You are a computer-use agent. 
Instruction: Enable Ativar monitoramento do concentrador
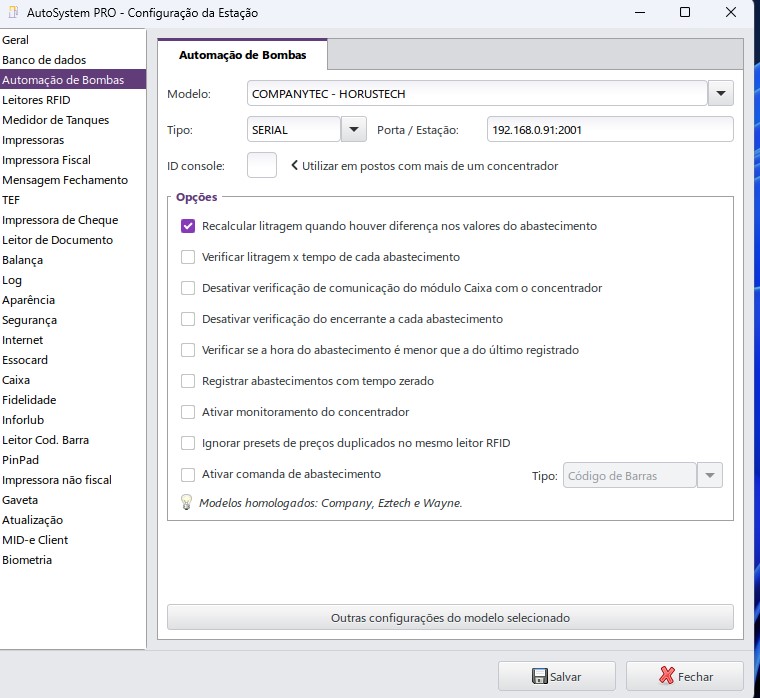click(188, 412)
